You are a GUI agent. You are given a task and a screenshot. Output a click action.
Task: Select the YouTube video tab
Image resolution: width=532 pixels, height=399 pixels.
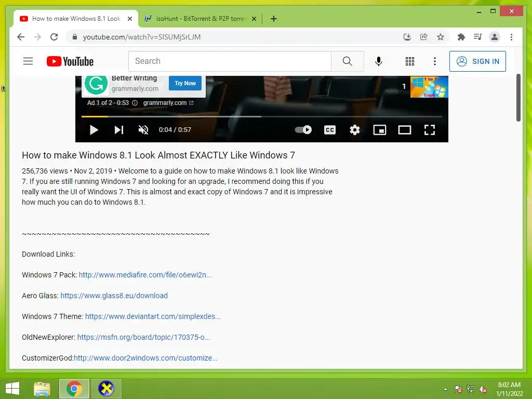pyautogui.click(x=76, y=19)
